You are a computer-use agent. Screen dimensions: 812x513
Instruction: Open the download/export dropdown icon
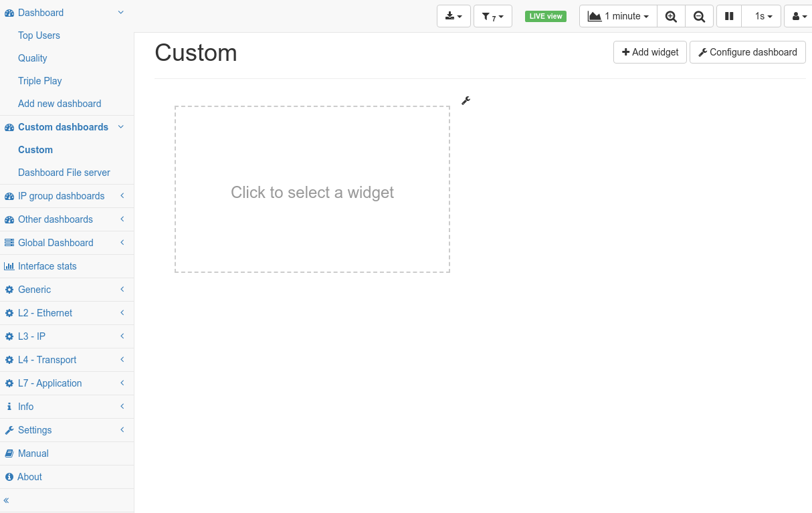[454, 16]
